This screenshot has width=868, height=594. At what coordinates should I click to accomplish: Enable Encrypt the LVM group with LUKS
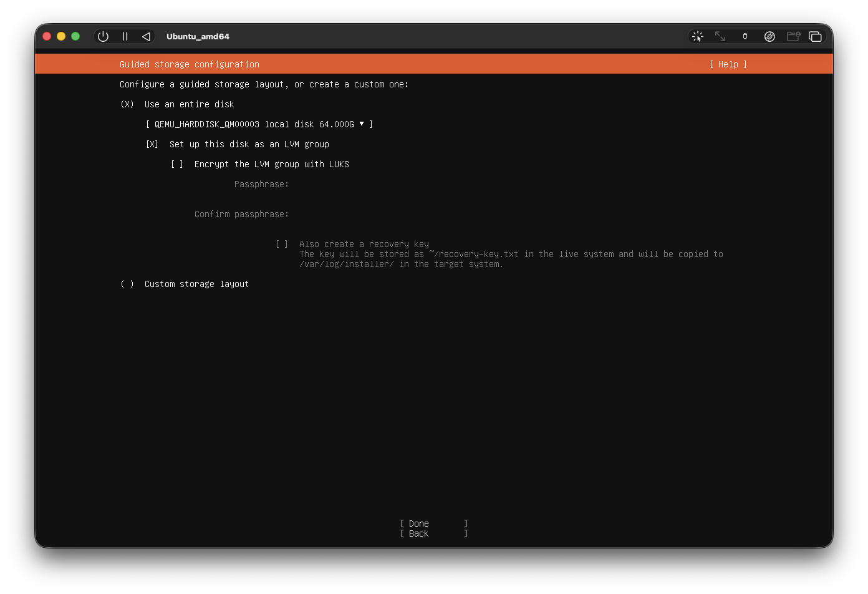click(x=177, y=164)
